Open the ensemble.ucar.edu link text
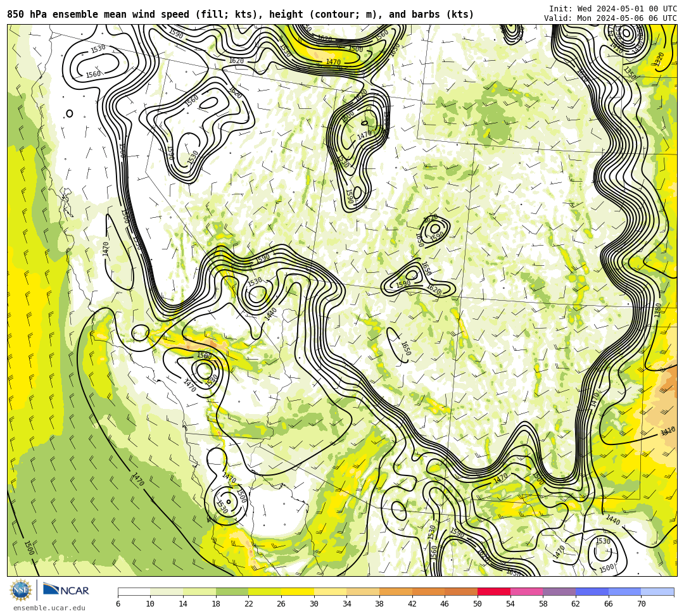 (x=49, y=608)
